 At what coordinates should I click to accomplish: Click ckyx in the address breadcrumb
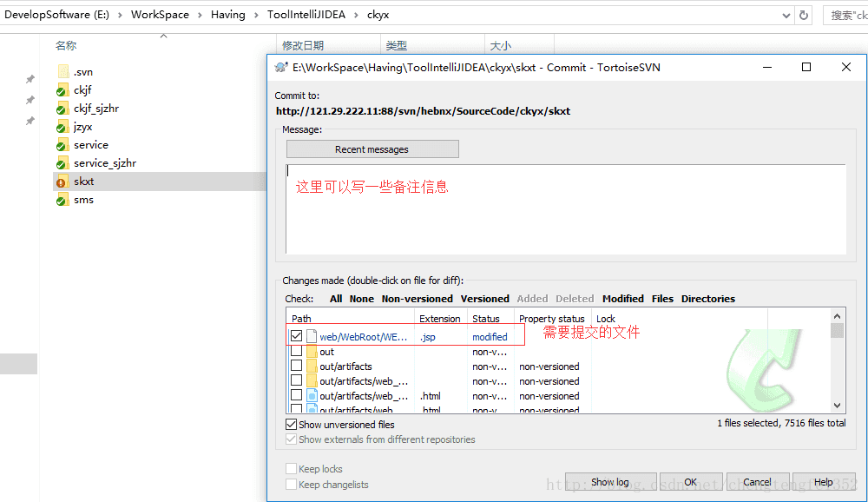click(x=378, y=15)
